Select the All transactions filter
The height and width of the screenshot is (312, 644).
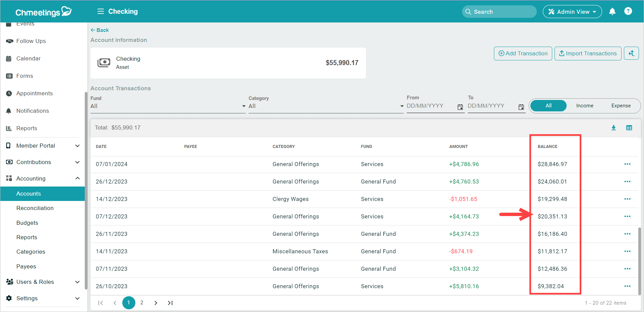[549, 106]
